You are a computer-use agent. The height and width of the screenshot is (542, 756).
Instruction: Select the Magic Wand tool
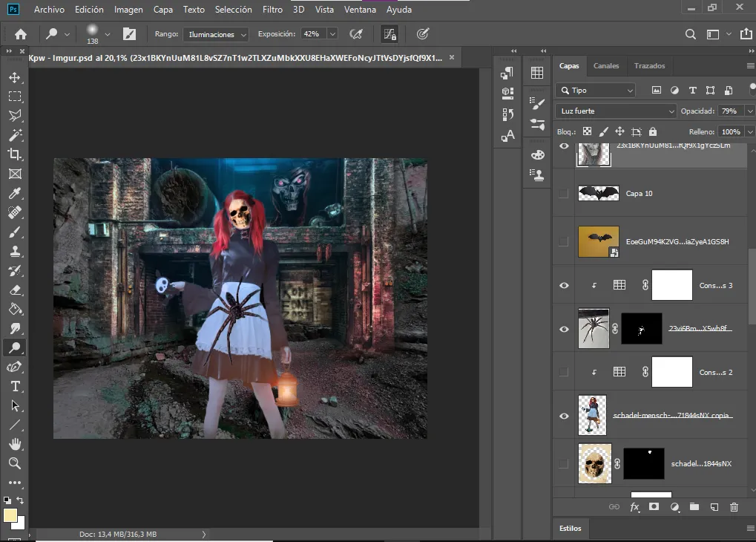[x=14, y=135]
